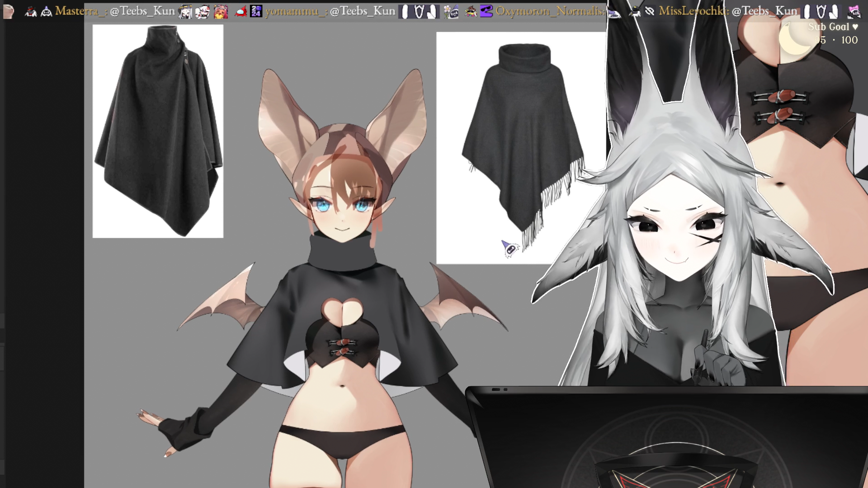Click the Masterra_ username in chat ticker

click(80, 11)
